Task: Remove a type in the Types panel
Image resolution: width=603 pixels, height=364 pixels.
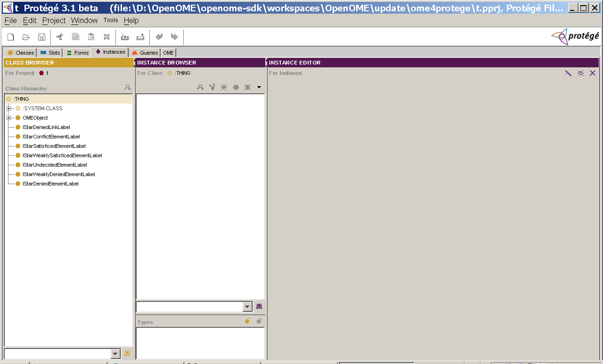Action: coord(259,321)
